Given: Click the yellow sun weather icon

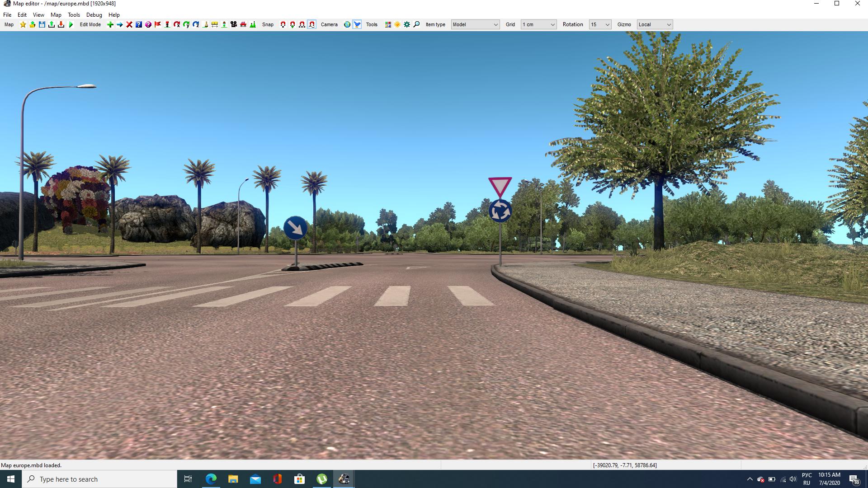Looking at the screenshot, I should click(397, 24).
